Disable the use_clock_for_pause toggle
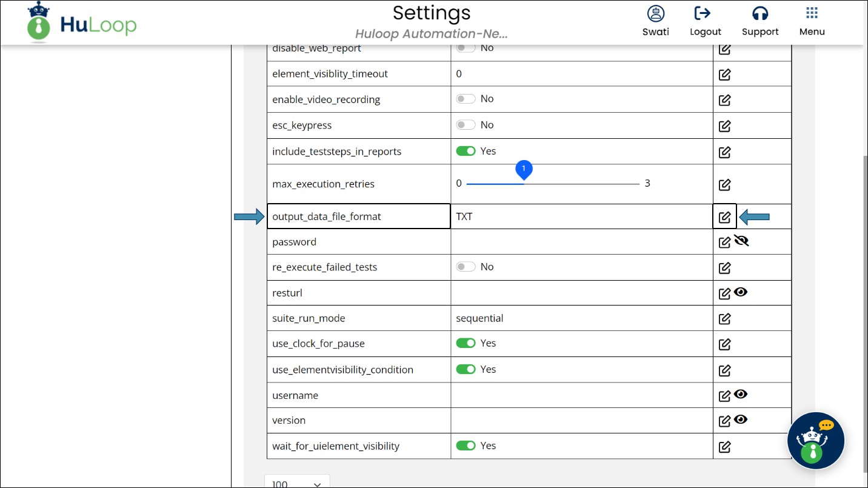The height and width of the screenshot is (488, 868). [x=466, y=343]
